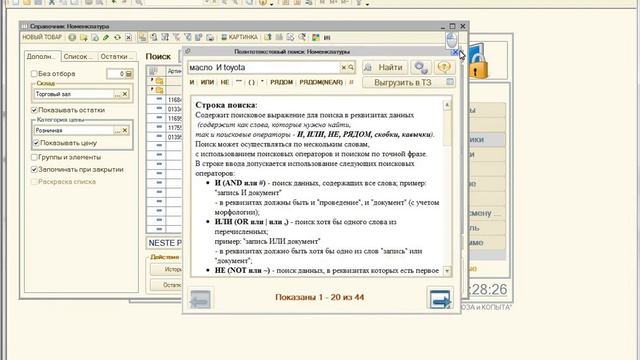This screenshot has height=360, width=640.
Task: Open search settings gear button beside Найти
Action: (x=421, y=67)
